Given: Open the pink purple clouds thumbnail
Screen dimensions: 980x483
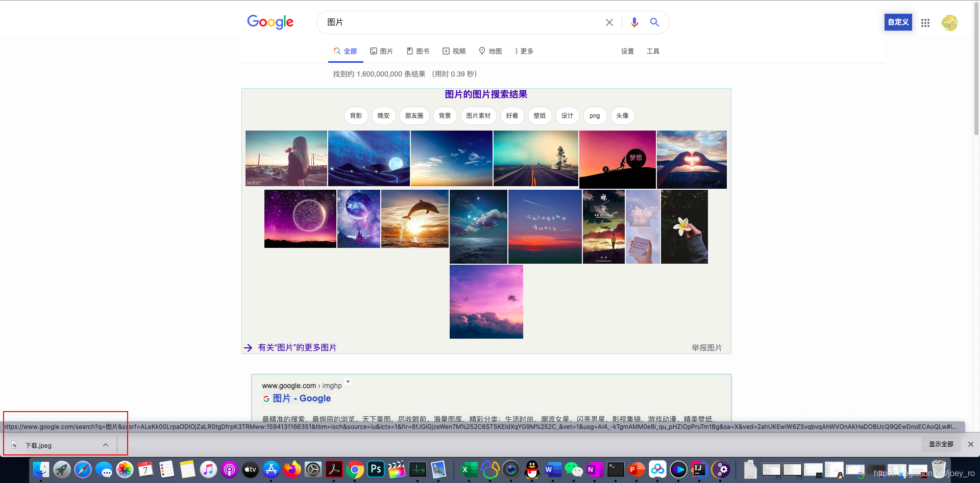Looking at the screenshot, I should coord(486,301).
